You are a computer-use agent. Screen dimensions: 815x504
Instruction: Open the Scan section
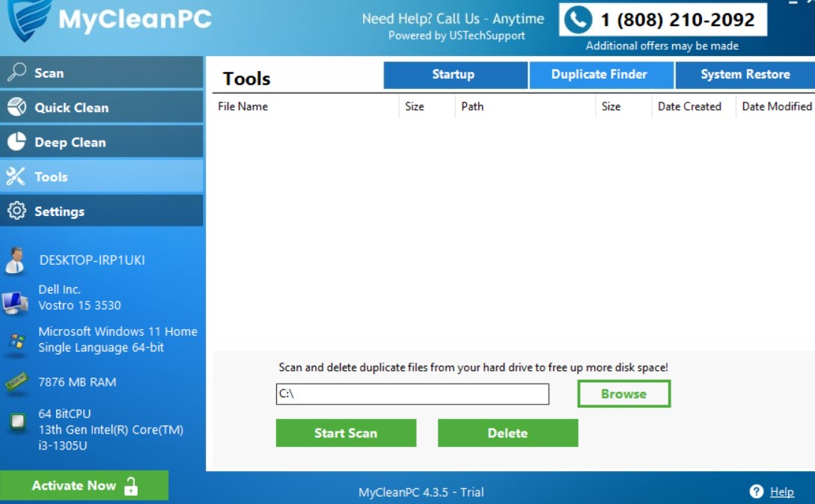[101, 73]
